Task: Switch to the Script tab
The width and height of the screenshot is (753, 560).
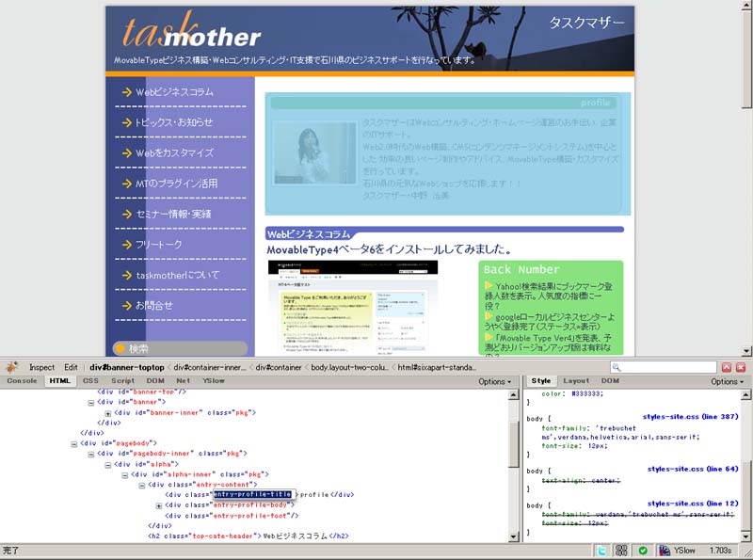Action: tap(122, 381)
